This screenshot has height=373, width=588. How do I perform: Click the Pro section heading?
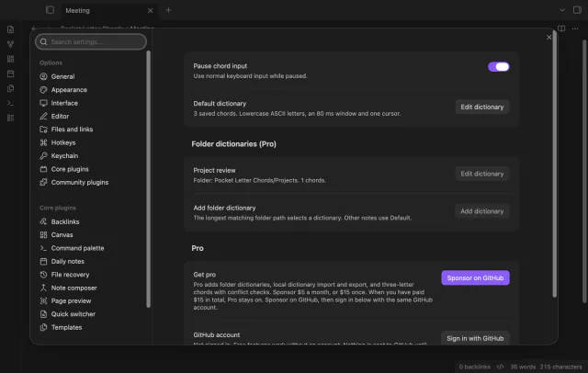[x=198, y=248]
